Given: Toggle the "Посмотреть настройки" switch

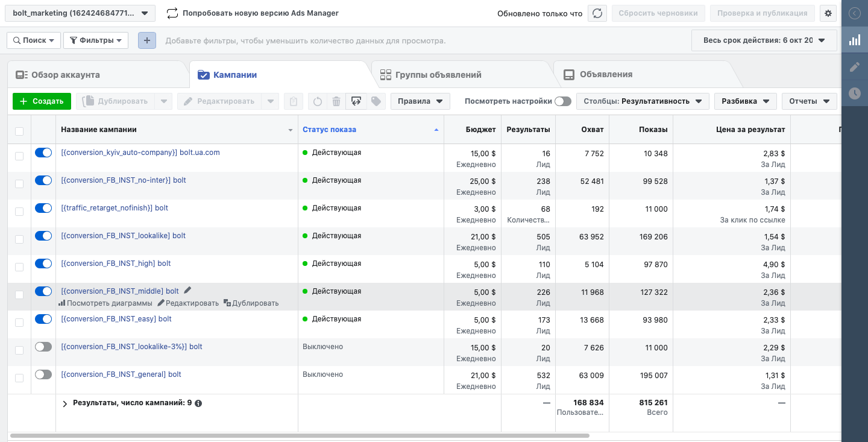Looking at the screenshot, I should [563, 101].
